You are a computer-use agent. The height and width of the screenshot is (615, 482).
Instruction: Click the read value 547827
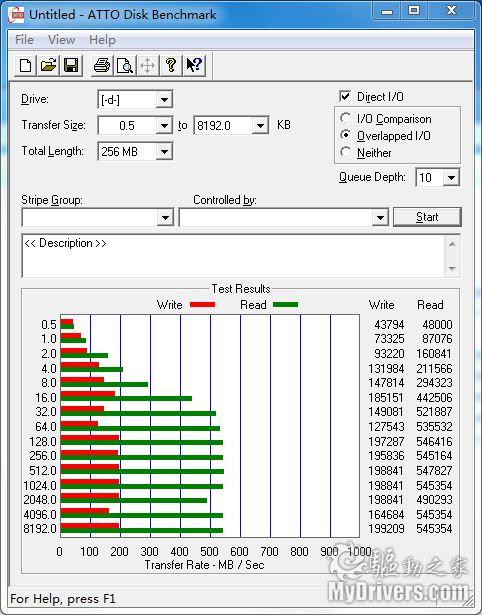434,470
